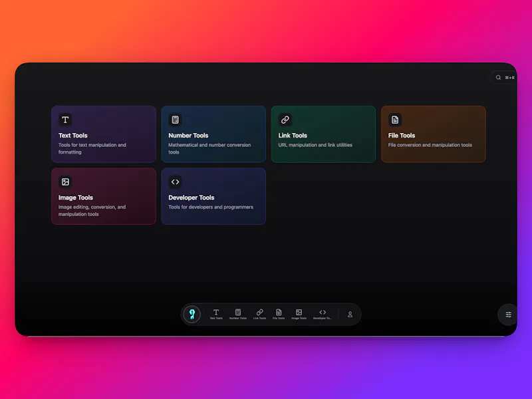
Task: Select File Tools in the bottom dock
Action: click(x=279, y=314)
